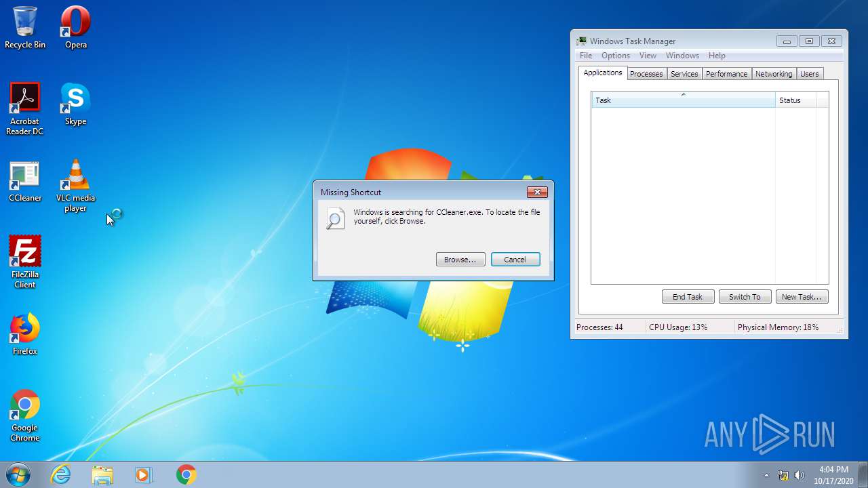The height and width of the screenshot is (488, 868).
Task: Click the Show Desktop strip
Action: click(863, 474)
